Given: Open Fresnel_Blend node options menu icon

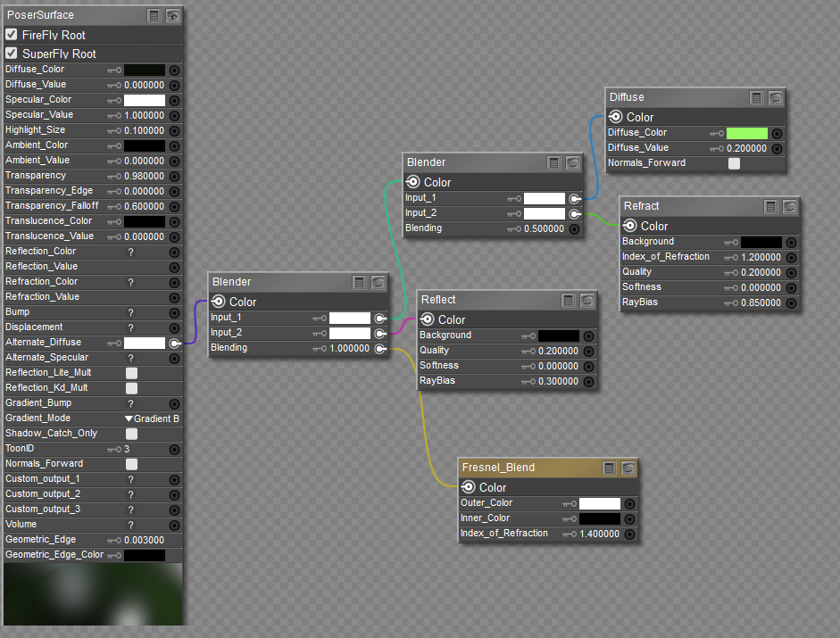Looking at the screenshot, I should (610, 468).
